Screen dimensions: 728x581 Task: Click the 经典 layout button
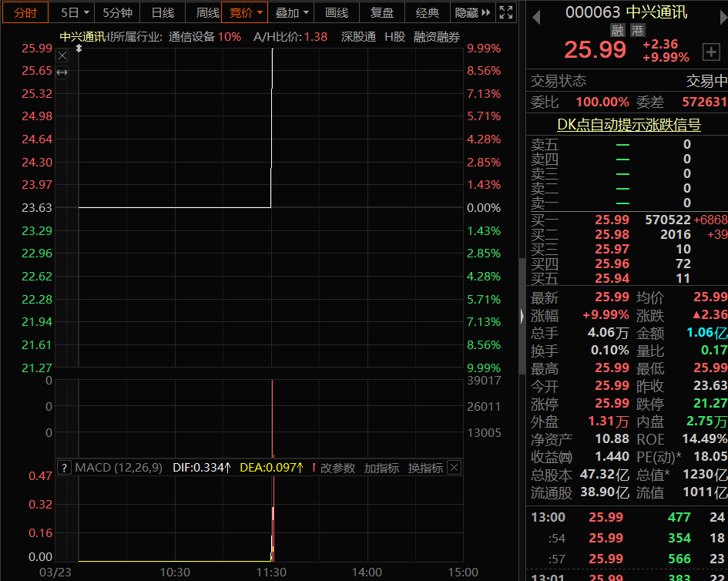point(428,12)
